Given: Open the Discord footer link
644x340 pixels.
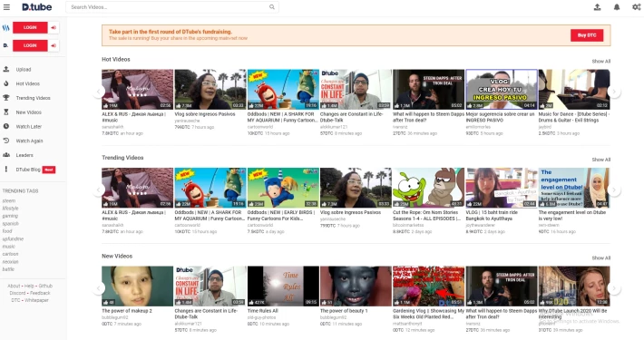Looking at the screenshot, I should (x=17, y=293).
